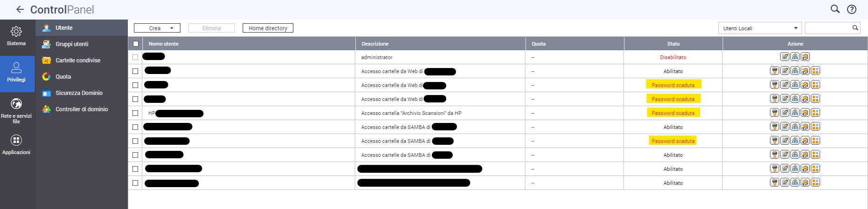Click the Home directory button
Viewport: 868px width, 209px height.
[268, 28]
